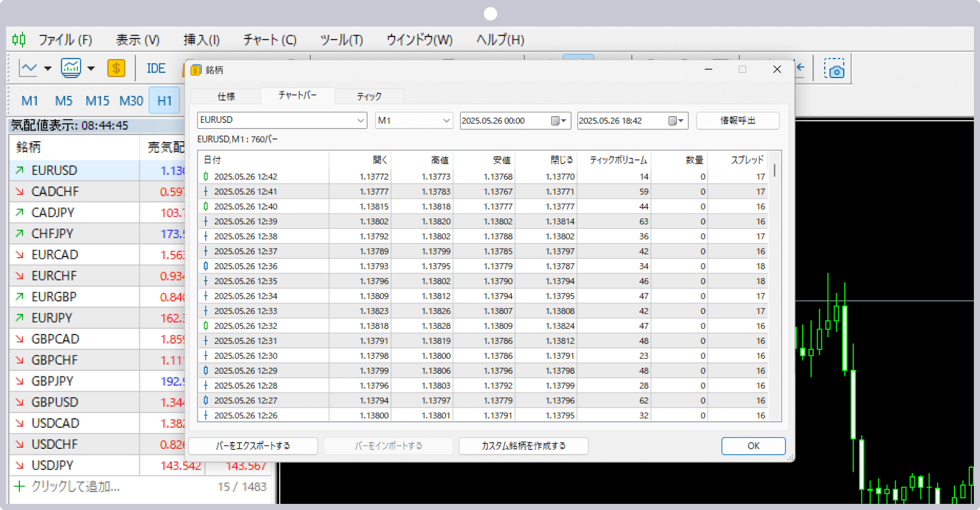Click the MetaTrader candlestick logo icon
980x510 pixels.
19,39
